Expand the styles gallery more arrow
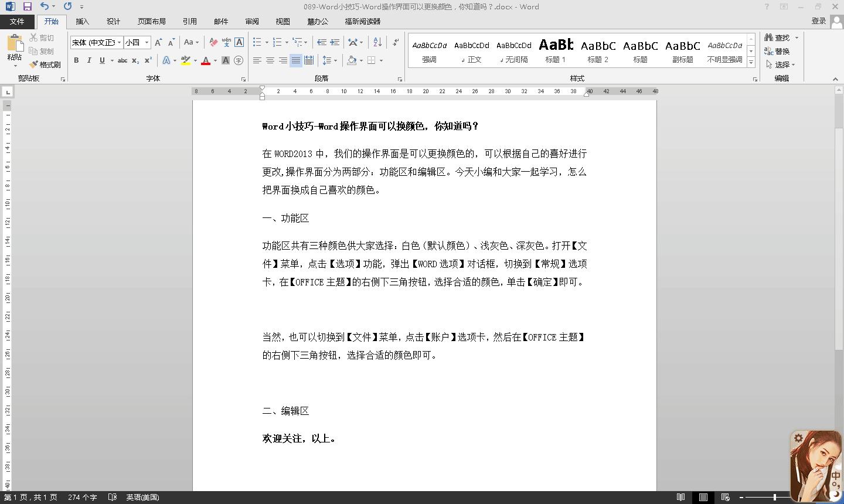Viewport: 844px width, 504px height. 751,62
